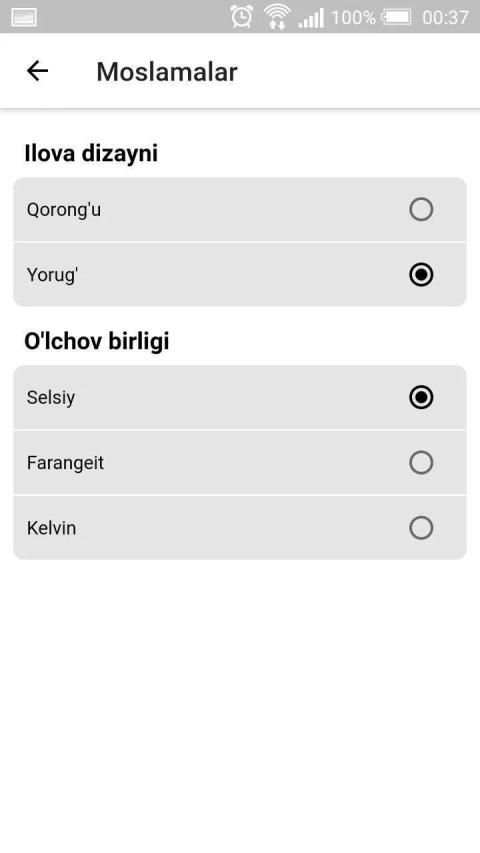Tap the Wi-Fi status icon
This screenshot has height=853, width=480.
coord(276,17)
